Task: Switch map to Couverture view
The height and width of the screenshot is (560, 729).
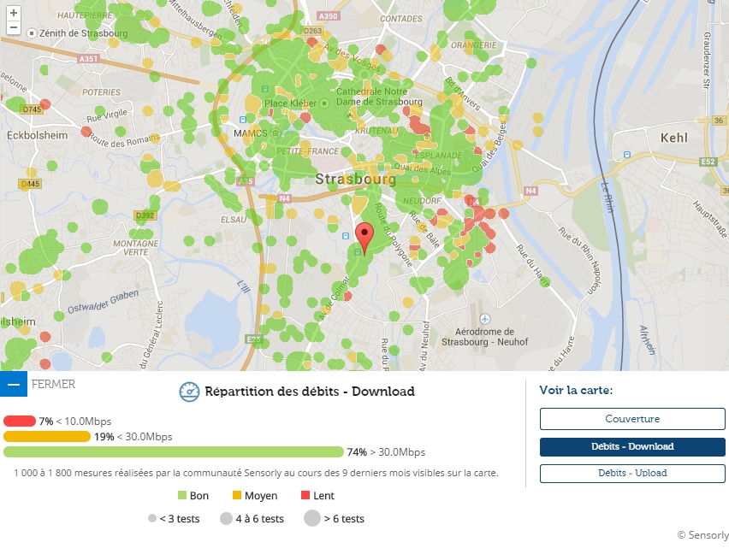Action: (632, 419)
